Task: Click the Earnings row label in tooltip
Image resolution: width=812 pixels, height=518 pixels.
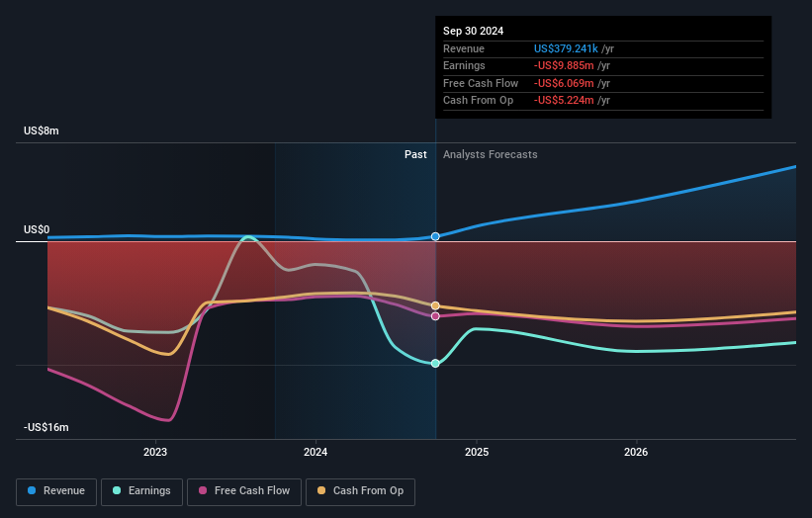Action: coord(464,65)
